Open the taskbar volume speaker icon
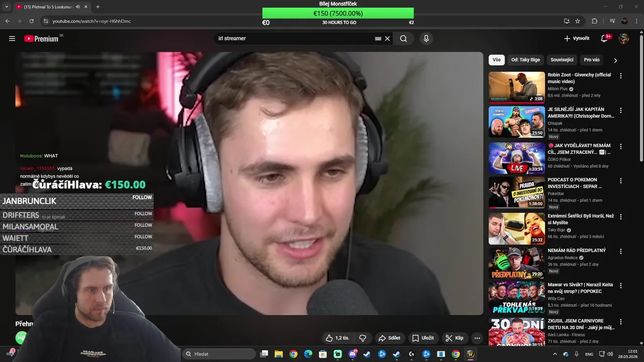 (610, 354)
